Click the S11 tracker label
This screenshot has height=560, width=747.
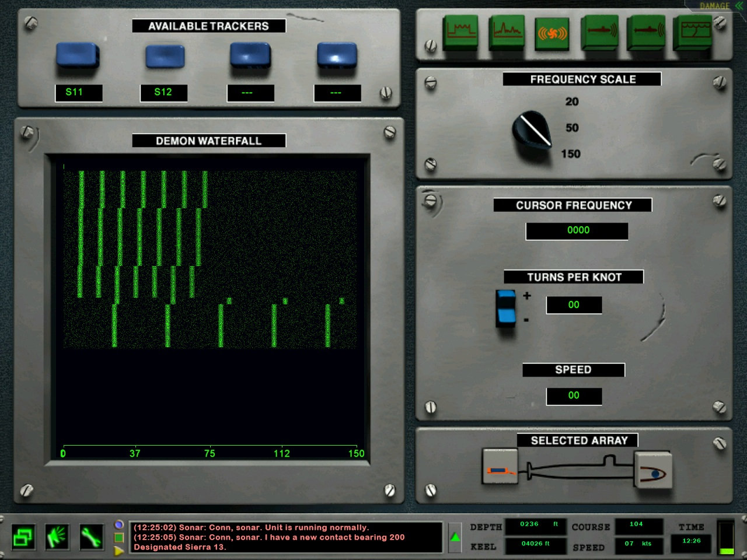(79, 92)
